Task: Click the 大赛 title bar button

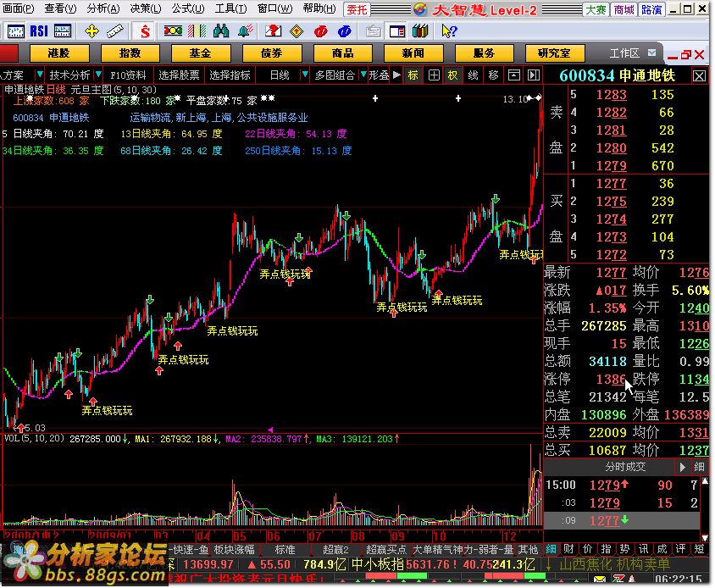Action: click(596, 9)
